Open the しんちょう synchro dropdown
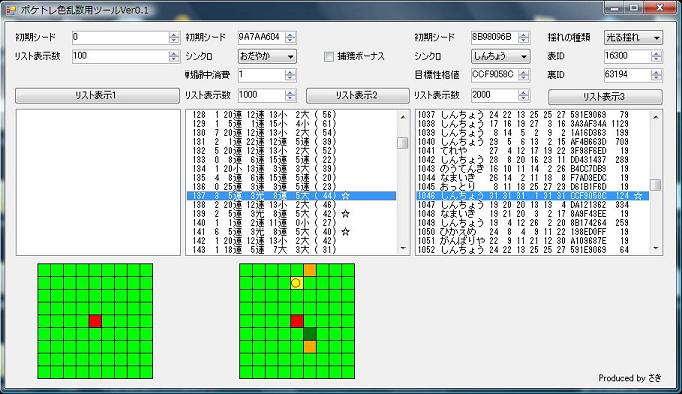 pos(500,56)
